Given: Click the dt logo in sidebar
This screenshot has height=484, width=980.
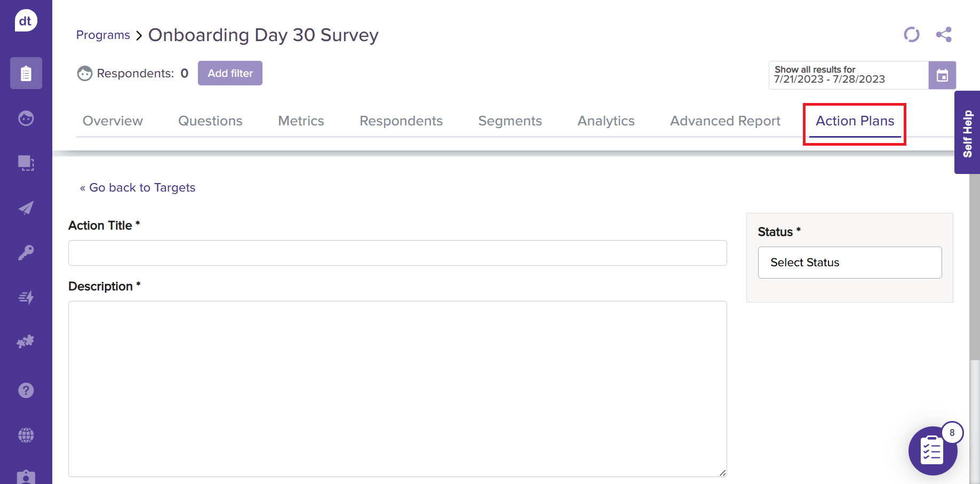Looking at the screenshot, I should click(26, 21).
